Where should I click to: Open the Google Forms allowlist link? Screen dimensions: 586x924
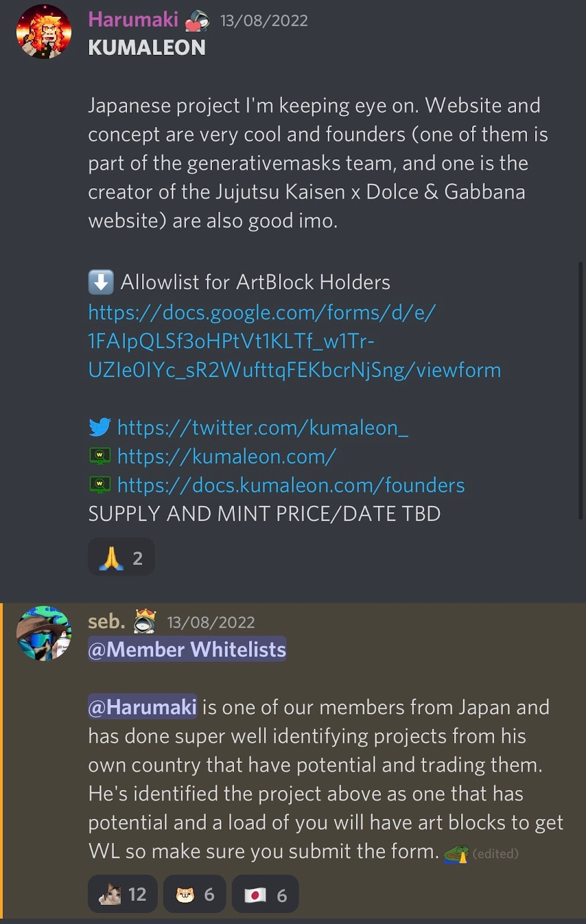294,341
